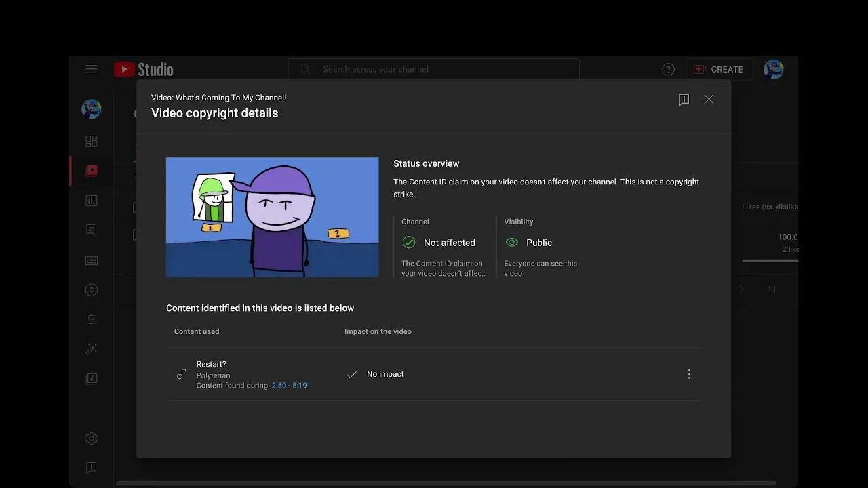Click 'Video: What's Coming To My Channel!' text

pos(218,98)
